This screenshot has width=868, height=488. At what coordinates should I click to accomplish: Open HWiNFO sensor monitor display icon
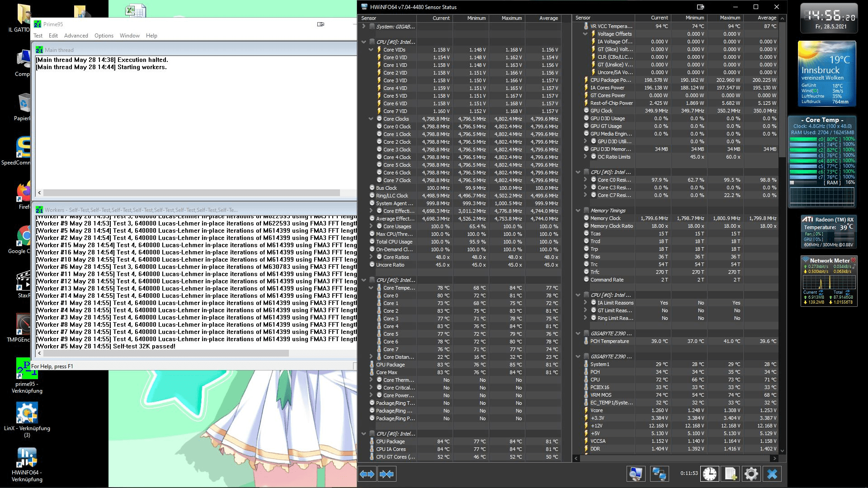[x=636, y=474]
